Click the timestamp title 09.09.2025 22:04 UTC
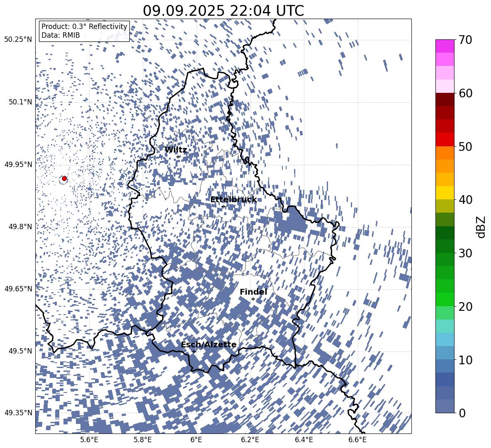The height and width of the screenshot is (448, 491). pyautogui.click(x=223, y=11)
